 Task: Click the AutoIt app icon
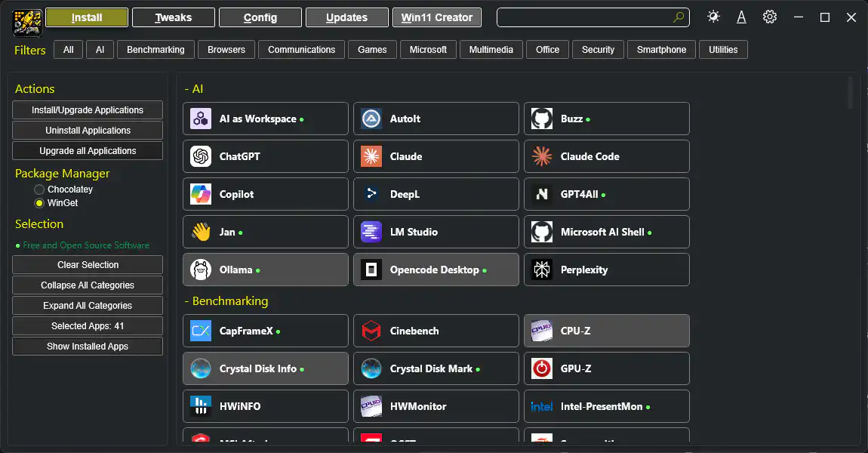coord(371,119)
